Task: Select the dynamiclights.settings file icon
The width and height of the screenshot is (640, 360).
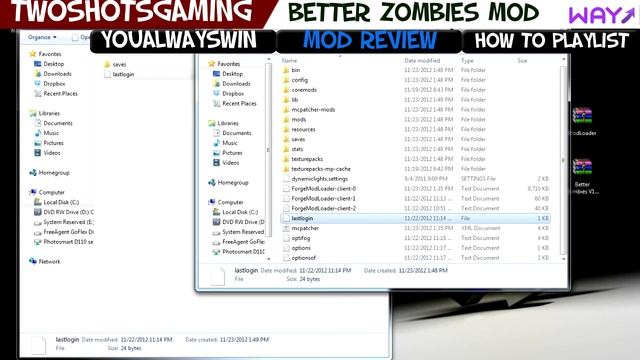Action: pyautogui.click(x=286, y=179)
